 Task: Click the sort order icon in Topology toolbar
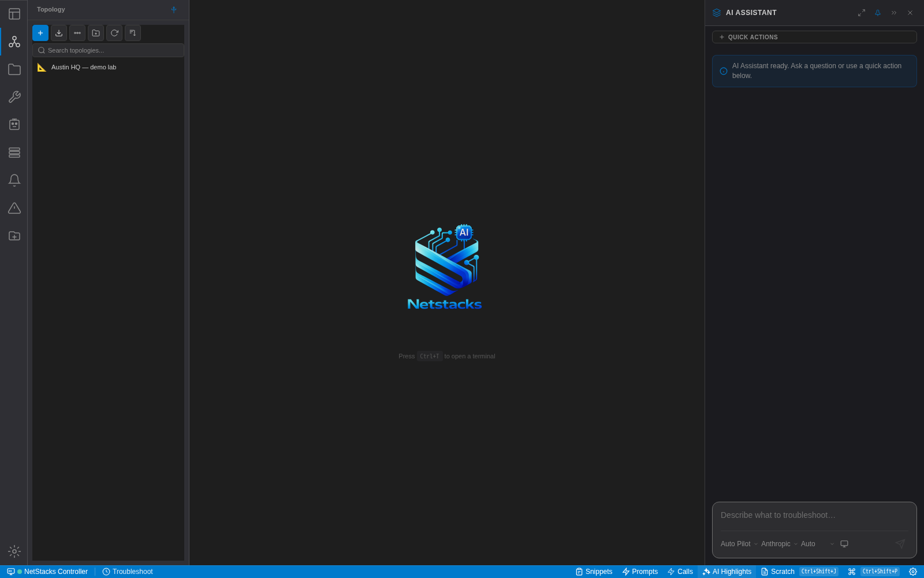[133, 33]
